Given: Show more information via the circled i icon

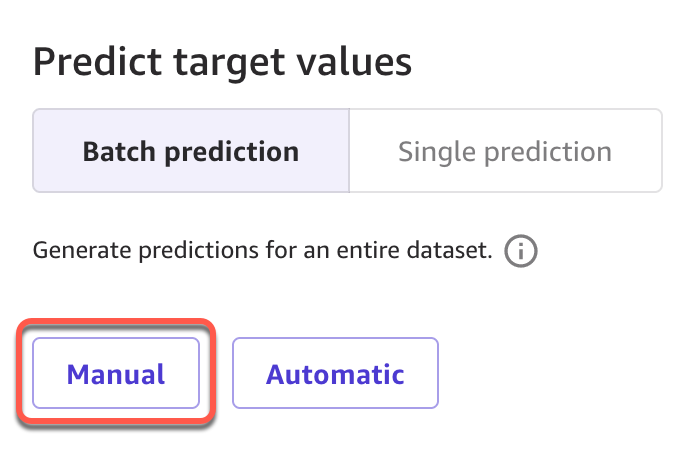Looking at the screenshot, I should click(521, 251).
